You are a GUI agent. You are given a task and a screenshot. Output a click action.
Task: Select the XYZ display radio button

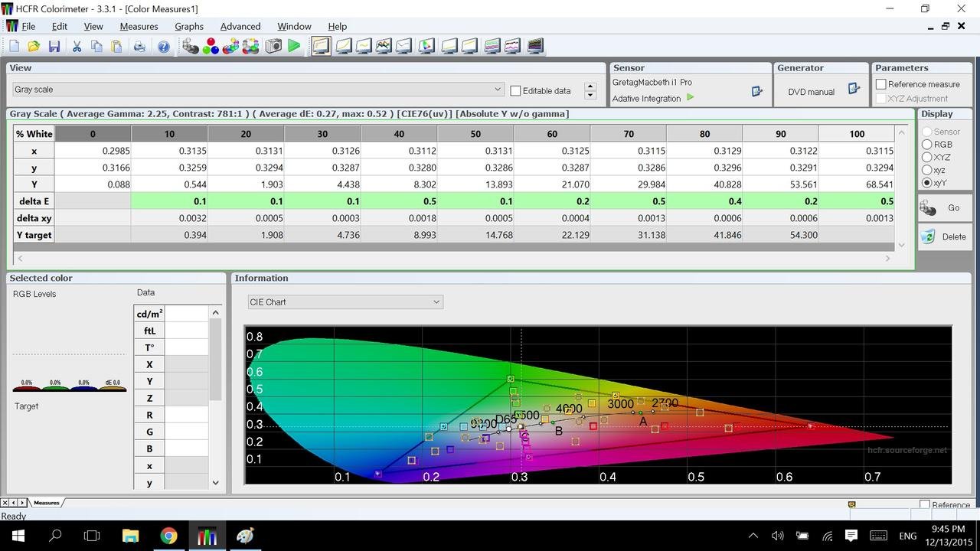click(926, 157)
